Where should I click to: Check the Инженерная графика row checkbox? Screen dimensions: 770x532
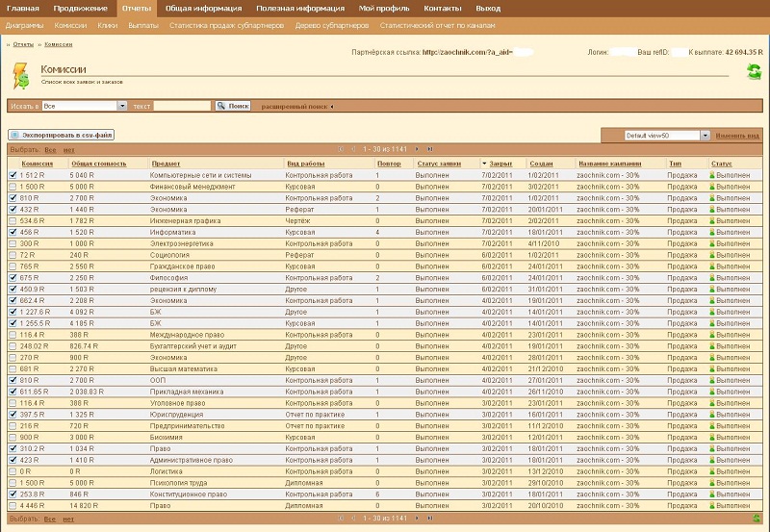coord(13,221)
